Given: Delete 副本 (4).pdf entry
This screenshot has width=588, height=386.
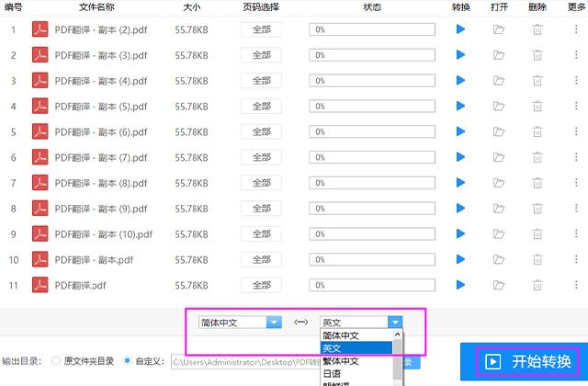Looking at the screenshot, I should coord(537,80).
